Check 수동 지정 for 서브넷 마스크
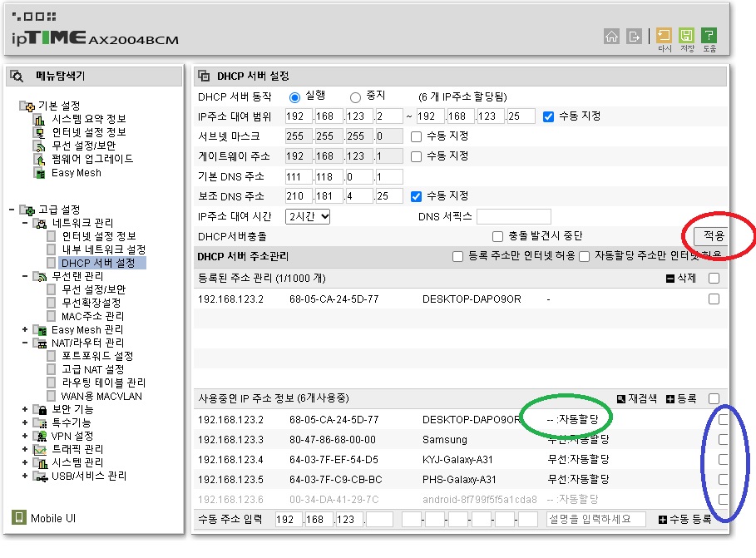 coord(416,136)
